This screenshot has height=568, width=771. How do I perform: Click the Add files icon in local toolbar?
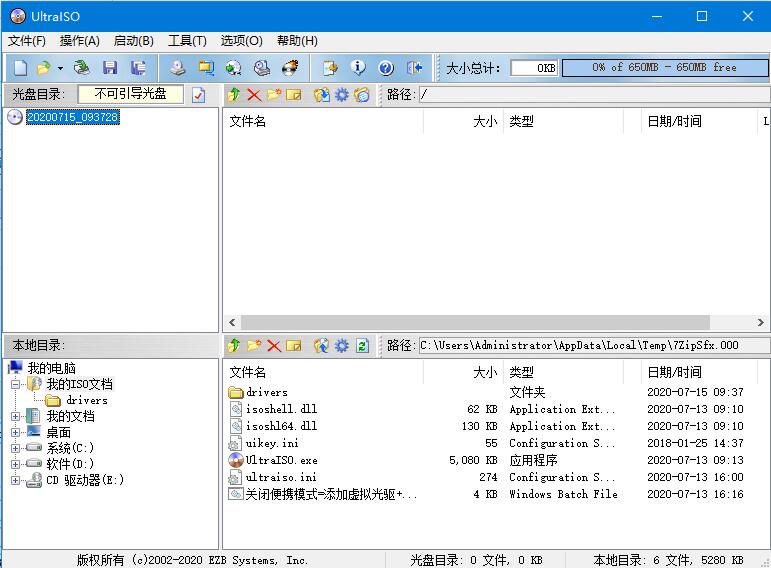tap(322, 346)
